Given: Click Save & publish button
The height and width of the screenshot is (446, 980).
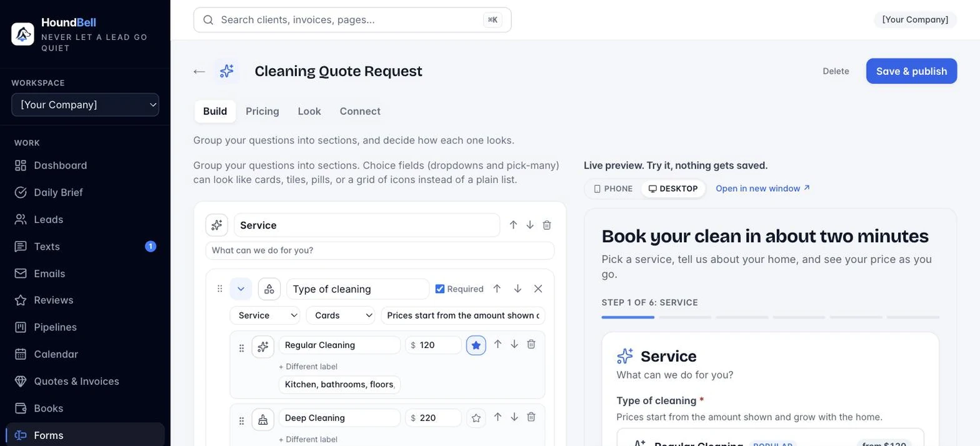Looking at the screenshot, I should click(x=911, y=71).
